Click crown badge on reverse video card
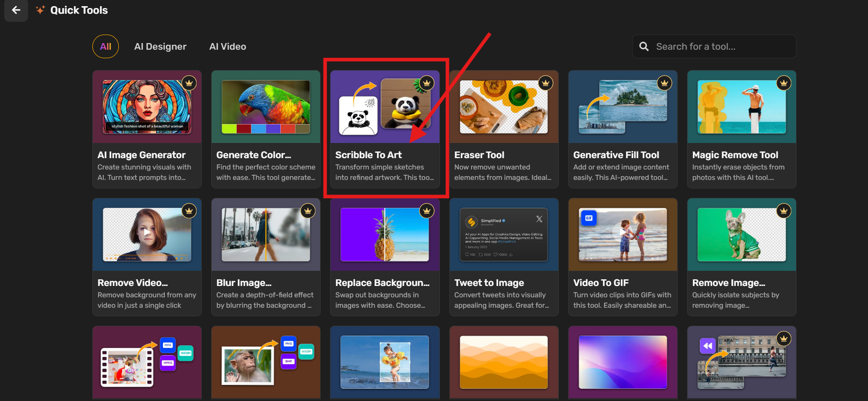This screenshot has width=868, height=401. click(784, 339)
